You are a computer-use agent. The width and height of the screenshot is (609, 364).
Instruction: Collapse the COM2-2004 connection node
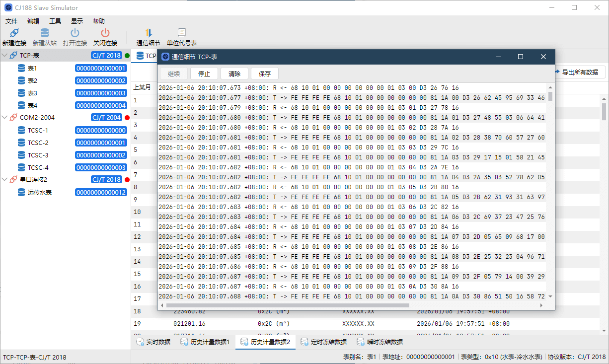4,118
